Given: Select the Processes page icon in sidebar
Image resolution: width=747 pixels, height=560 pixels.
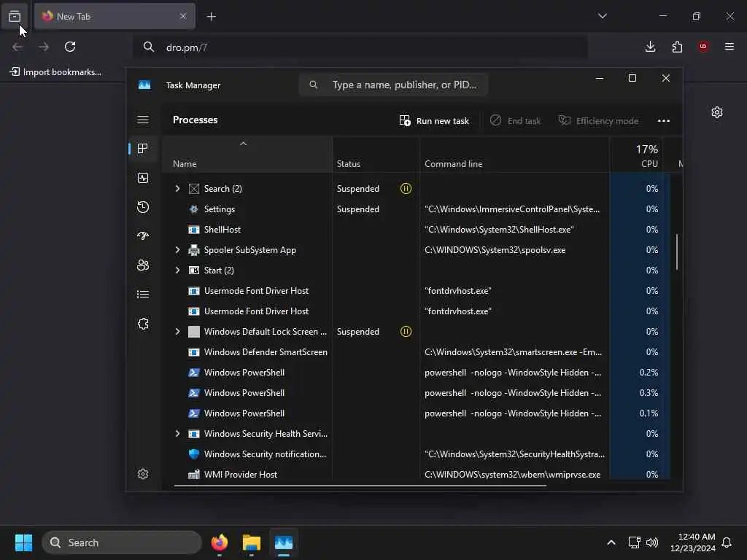Looking at the screenshot, I should tap(142, 149).
